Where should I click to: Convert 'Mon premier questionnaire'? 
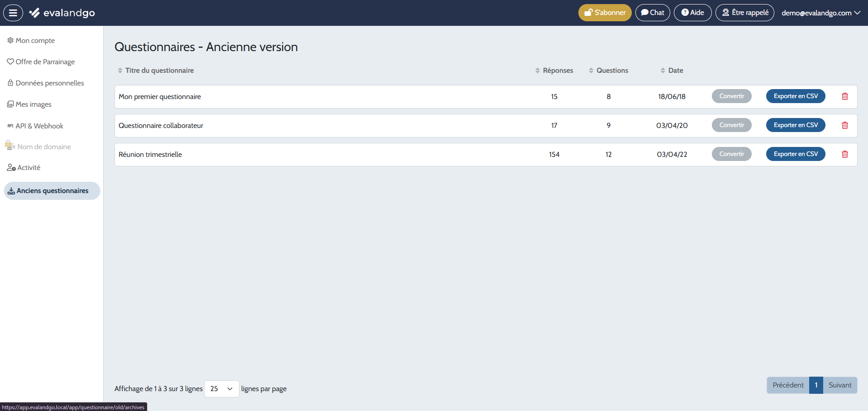click(731, 96)
